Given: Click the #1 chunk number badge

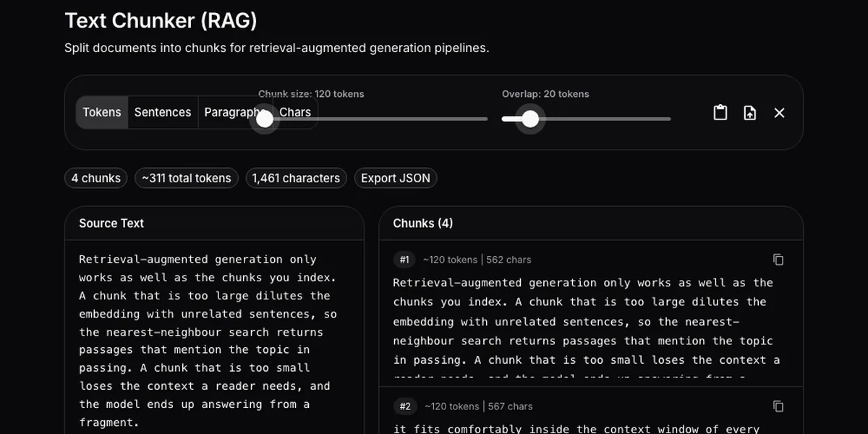Looking at the screenshot, I should click(404, 260).
